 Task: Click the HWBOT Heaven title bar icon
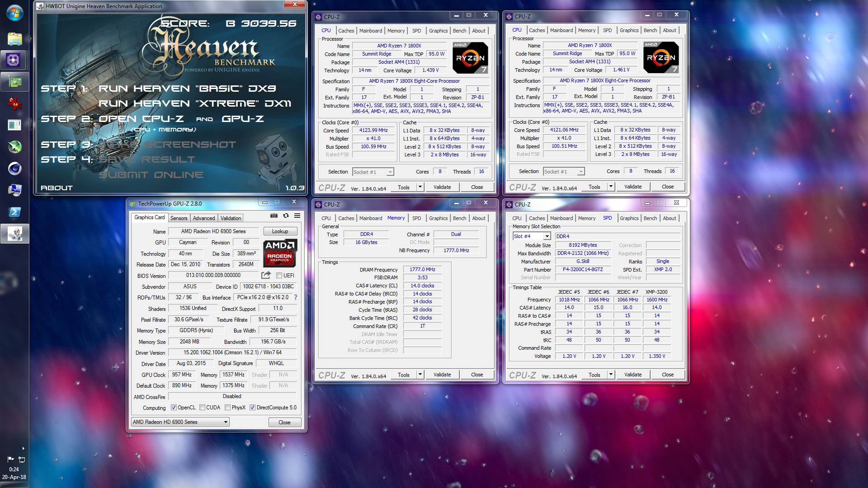pos(40,6)
